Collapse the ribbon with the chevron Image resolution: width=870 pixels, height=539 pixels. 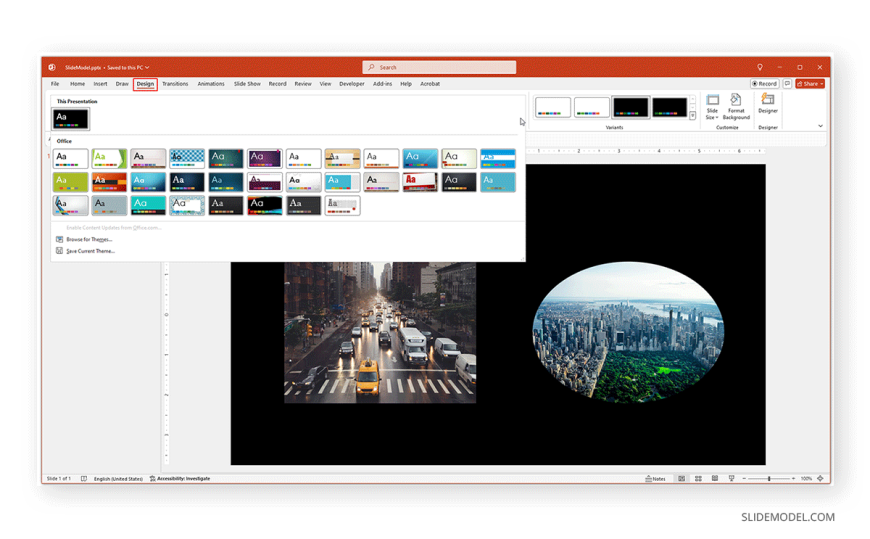[x=821, y=126]
